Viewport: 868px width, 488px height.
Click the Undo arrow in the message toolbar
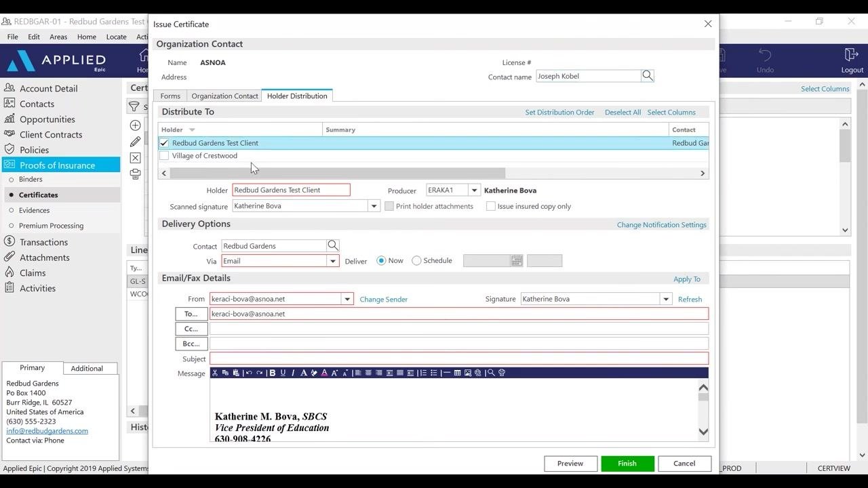click(249, 373)
